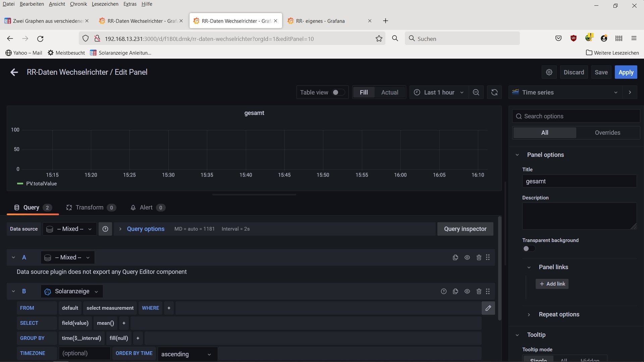Screen dimensions: 644x362
Task: Open the Query inspector
Action: click(465, 229)
